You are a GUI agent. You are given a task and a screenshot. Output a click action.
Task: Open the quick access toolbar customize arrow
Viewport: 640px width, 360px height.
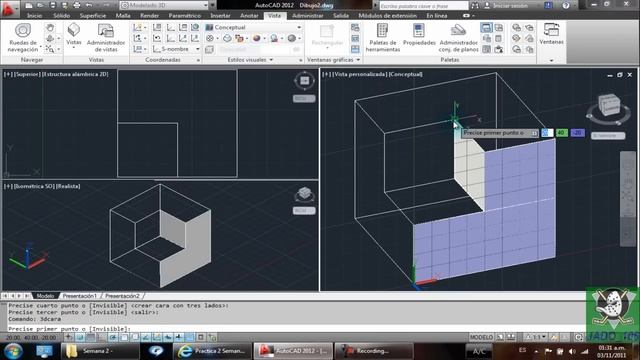click(x=212, y=5)
